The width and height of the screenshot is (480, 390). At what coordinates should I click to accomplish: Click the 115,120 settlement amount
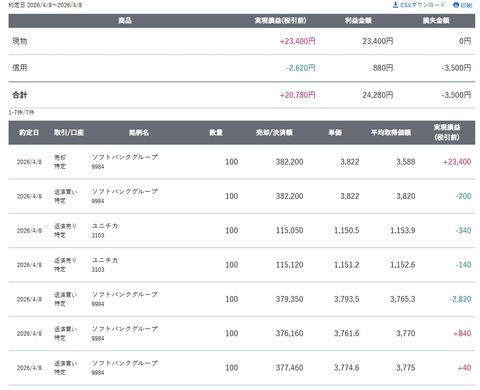pos(289,265)
